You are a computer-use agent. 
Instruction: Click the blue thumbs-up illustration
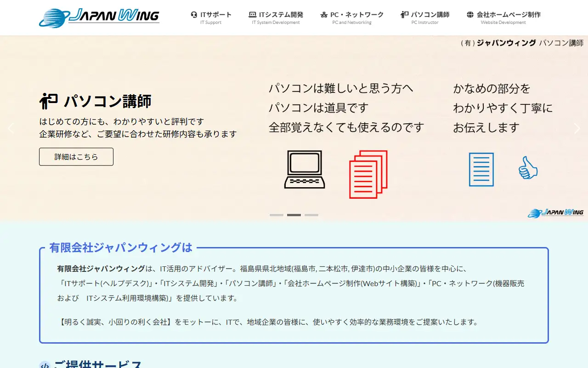point(528,168)
